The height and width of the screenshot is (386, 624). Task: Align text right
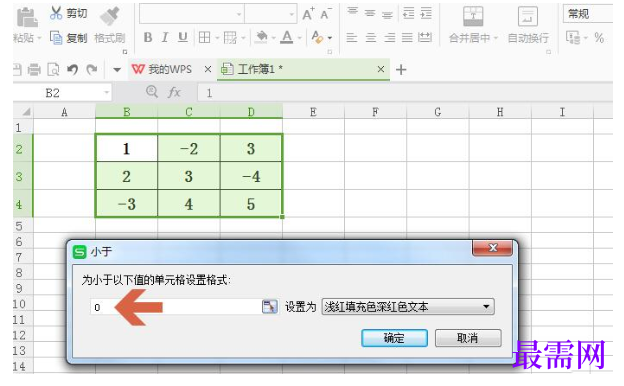389,38
